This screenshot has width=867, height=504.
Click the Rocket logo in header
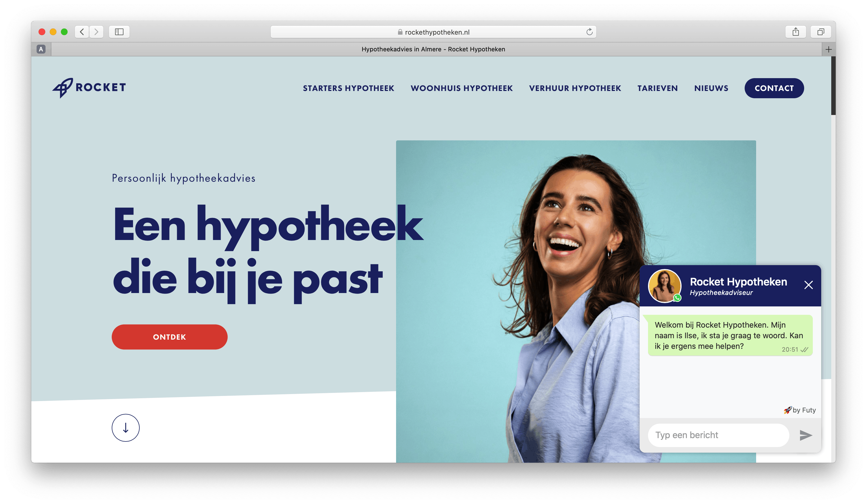[89, 88]
